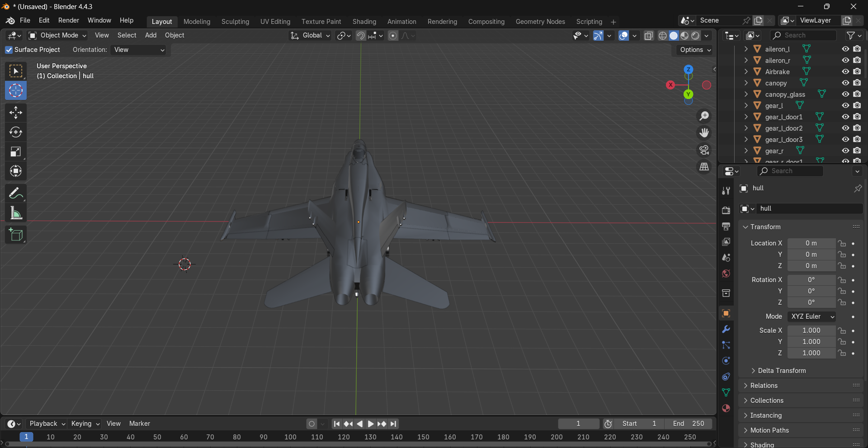The image size is (868, 448).
Task: Select the Transform tool
Action: pyautogui.click(x=16, y=171)
